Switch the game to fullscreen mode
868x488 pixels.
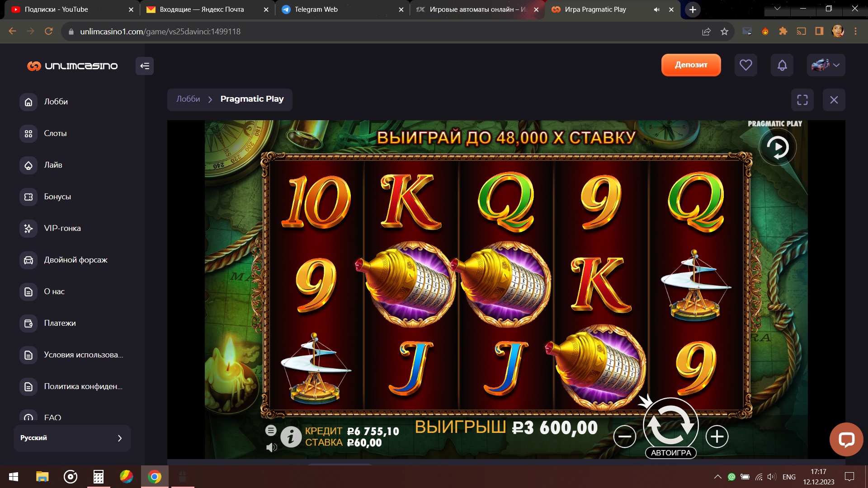pyautogui.click(x=802, y=100)
